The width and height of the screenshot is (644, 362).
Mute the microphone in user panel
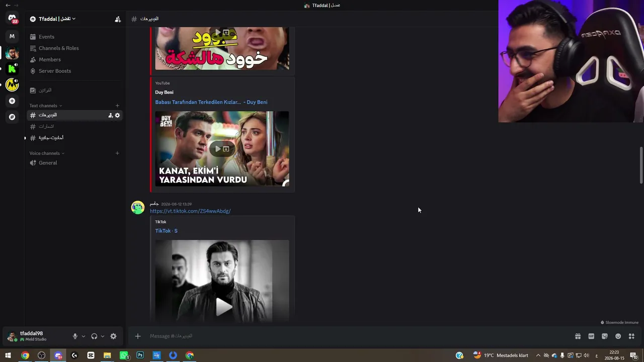pos(75,336)
